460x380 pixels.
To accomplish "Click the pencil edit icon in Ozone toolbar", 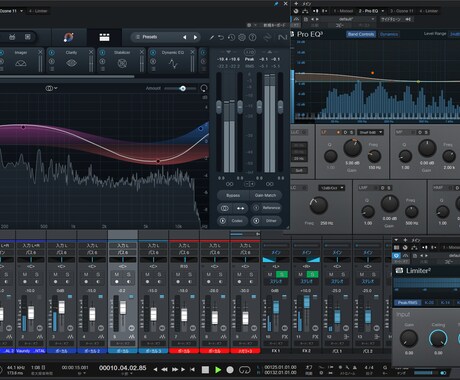I will click(x=211, y=37).
